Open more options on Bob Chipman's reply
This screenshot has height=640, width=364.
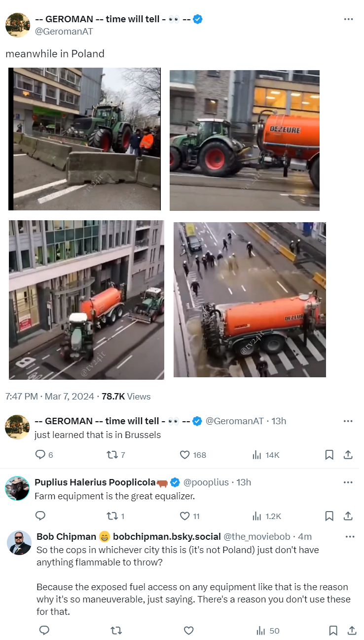(x=350, y=537)
